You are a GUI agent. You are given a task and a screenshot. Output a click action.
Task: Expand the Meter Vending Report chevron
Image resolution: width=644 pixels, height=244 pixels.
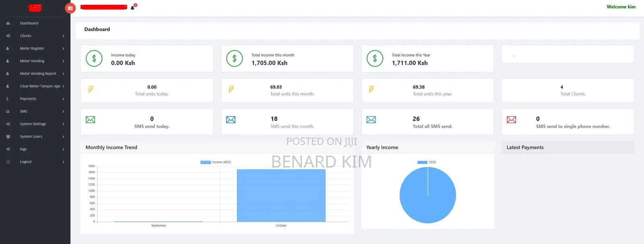pyautogui.click(x=63, y=74)
